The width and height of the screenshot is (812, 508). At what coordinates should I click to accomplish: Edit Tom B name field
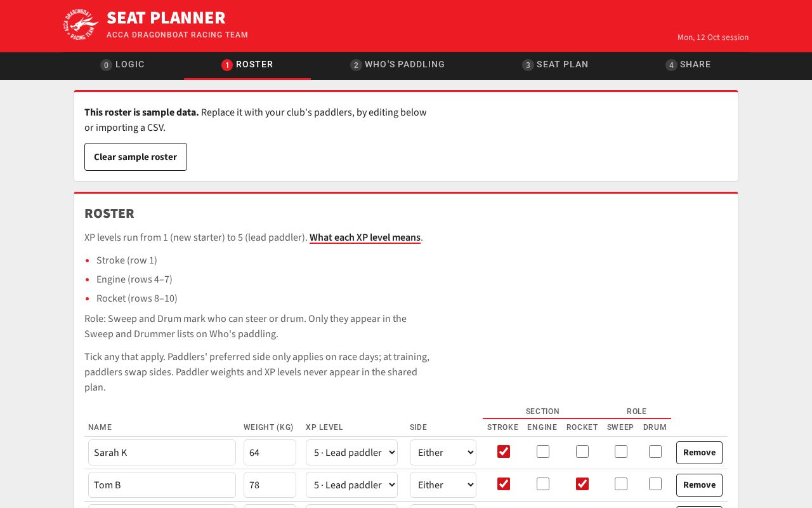point(162,485)
